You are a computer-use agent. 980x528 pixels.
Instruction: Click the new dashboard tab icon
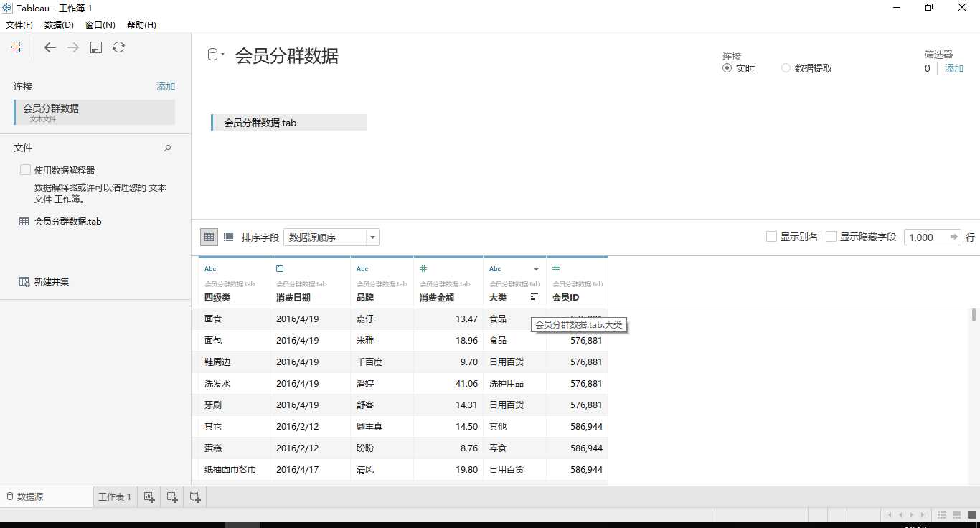click(172, 496)
